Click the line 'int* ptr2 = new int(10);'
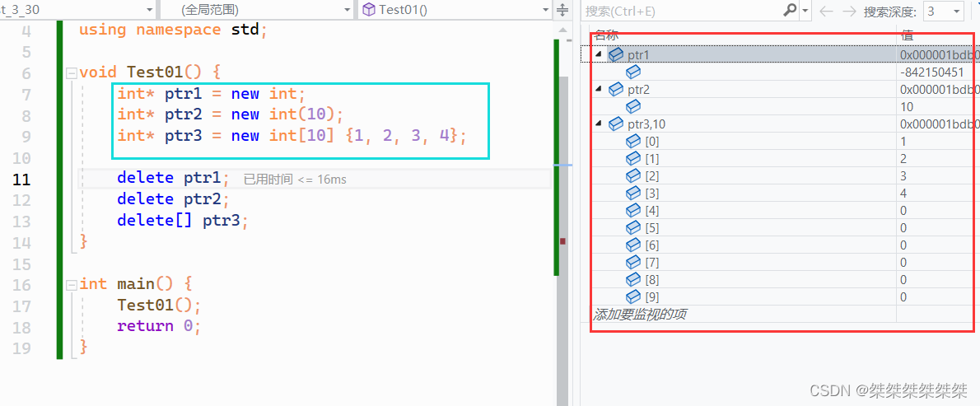Image resolution: width=980 pixels, height=406 pixels. [x=231, y=115]
